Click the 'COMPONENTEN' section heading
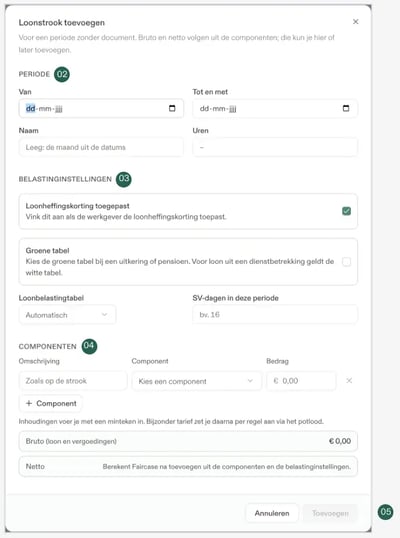 point(47,347)
